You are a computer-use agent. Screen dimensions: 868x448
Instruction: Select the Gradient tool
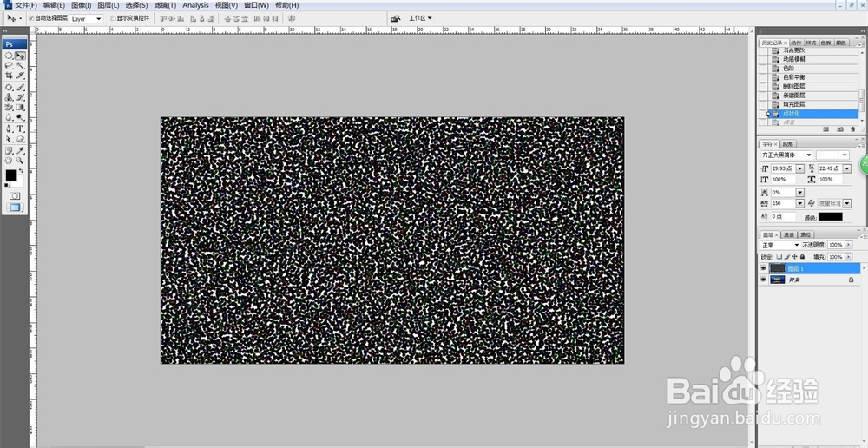coord(20,107)
